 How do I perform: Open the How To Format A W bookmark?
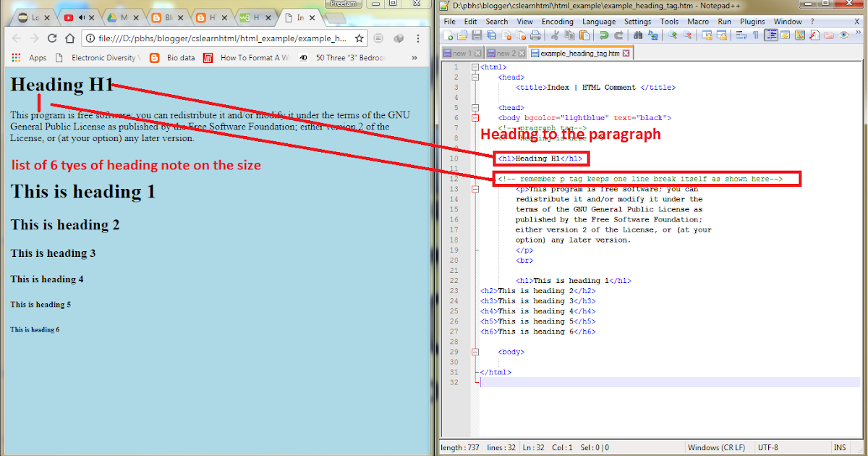pyautogui.click(x=247, y=58)
